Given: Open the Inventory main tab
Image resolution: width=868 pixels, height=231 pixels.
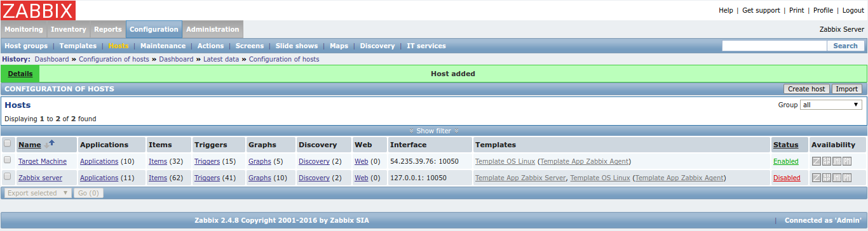Looking at the screenshot, I should coord(69,29).
